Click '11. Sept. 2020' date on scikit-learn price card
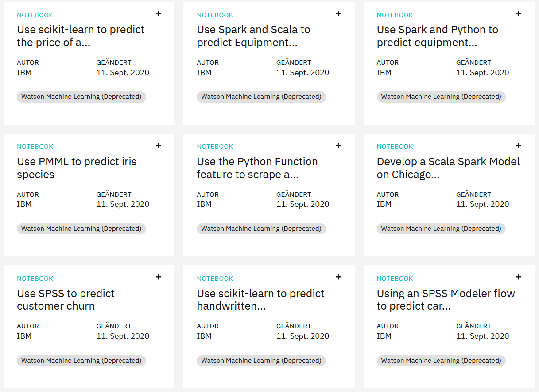This screenshot has height=392, width=539. [x=123, y=73]
